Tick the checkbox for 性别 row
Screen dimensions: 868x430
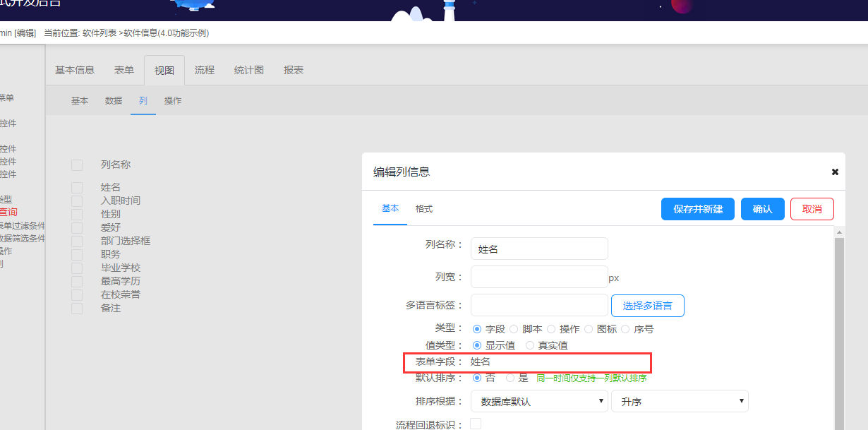point(77,214)
